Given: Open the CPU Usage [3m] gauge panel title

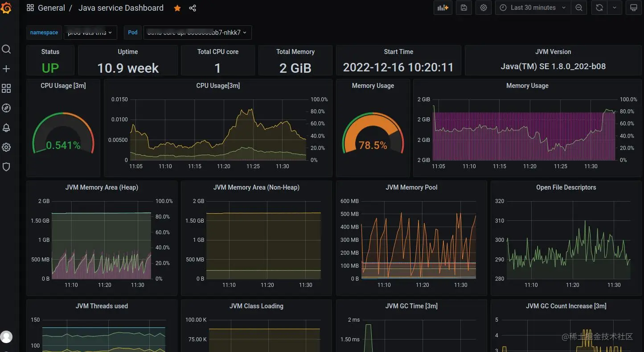Looking at the screenshot, I should coord(63,86).
